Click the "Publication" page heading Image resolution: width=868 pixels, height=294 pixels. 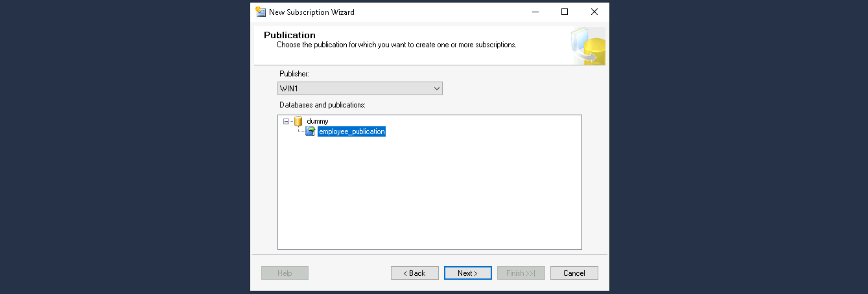[x=289, y=35]
